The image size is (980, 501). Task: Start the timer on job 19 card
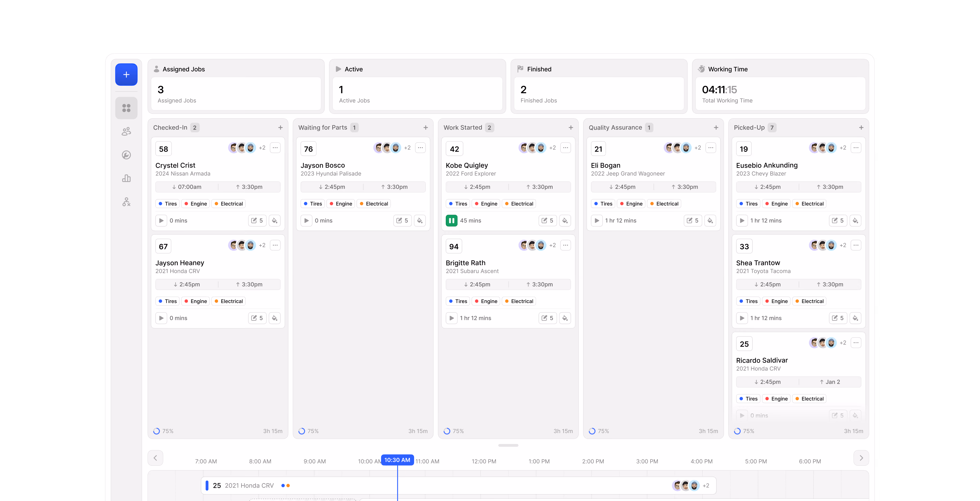click(742, 221)
